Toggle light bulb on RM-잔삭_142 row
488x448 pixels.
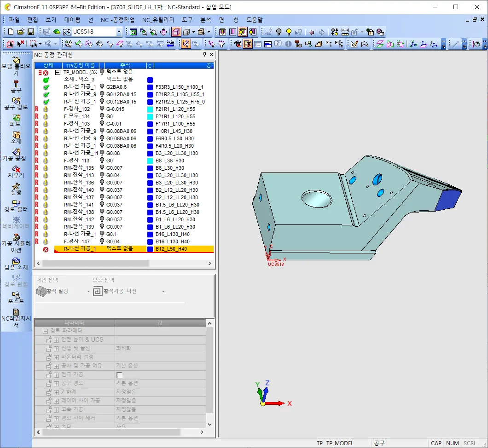pos(102,219)
